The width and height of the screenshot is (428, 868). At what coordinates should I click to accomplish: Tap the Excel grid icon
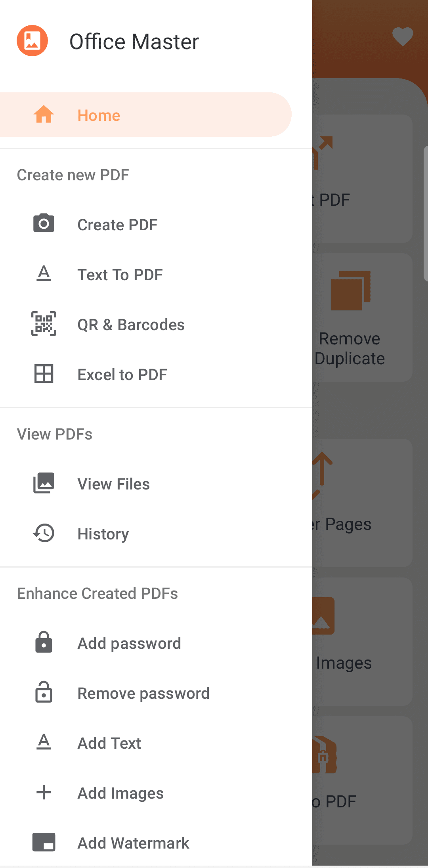point(44,374)
